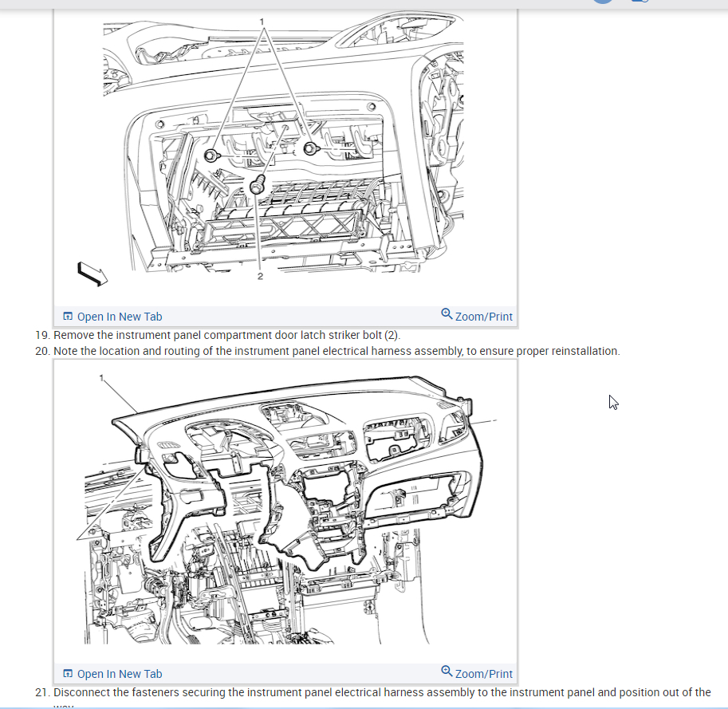Viewport: 728px width, 709px height.
Task: Click Zoom/Print for the striker bolt diagram
Action: tap(477, 316)
